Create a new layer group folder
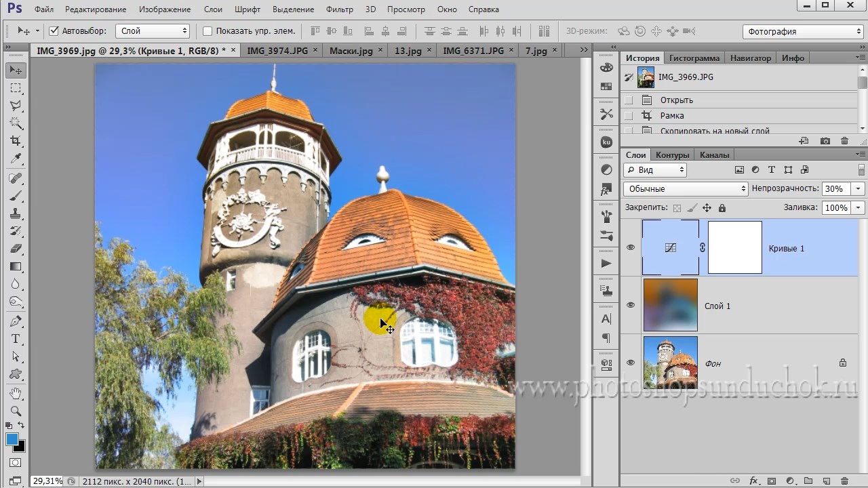 click(x=808, y=481)
